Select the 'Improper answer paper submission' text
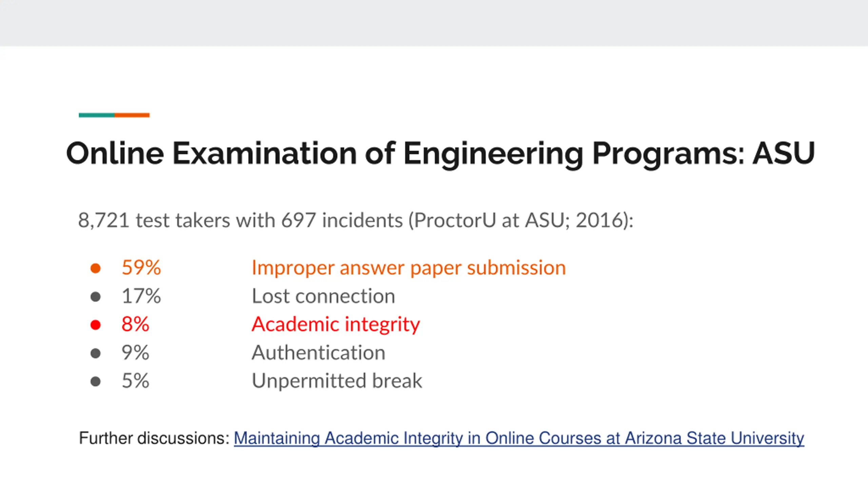The image size is (868, 488). tap(409, 268)
